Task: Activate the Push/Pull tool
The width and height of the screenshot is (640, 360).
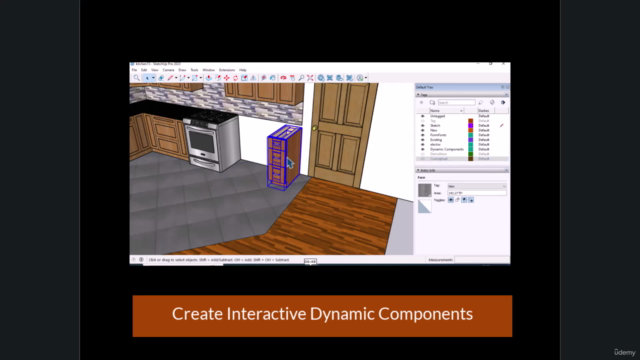Action: (209, 78)
